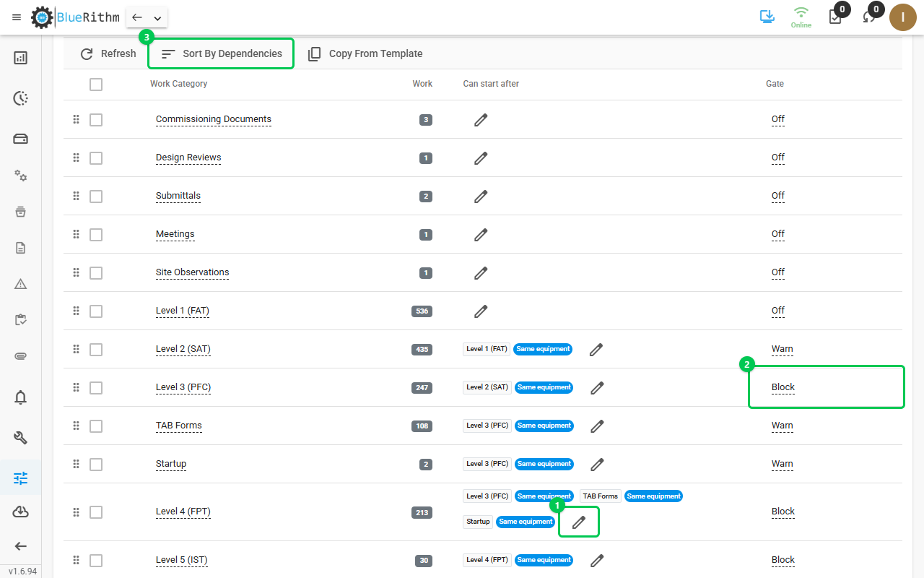The height and width of the screenshot is (578, 924).
Task: Change Gate value Off for Site Observations
Action: [x=778, y=272]
